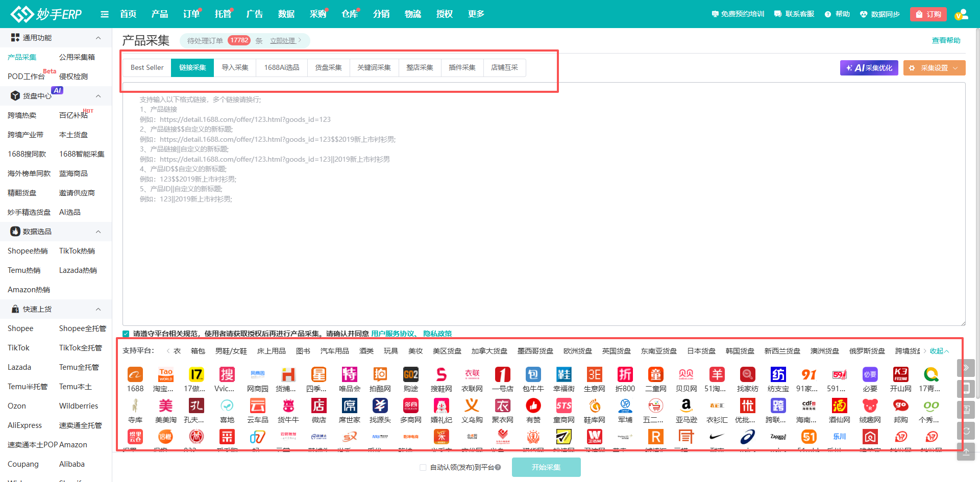Switch to the 导入采集 tab
The height and width of the screenshot is (482, 980).
point(235,67)
